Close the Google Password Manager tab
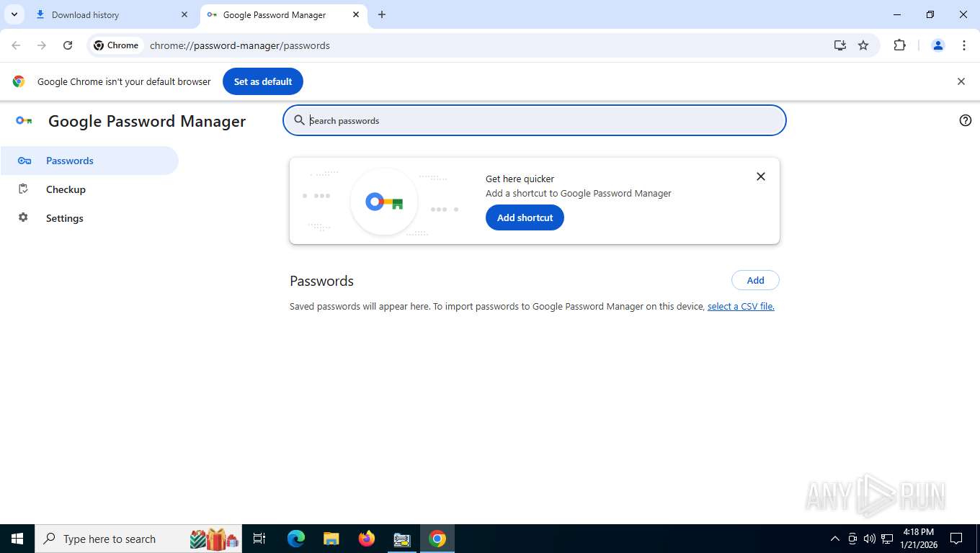This screenshot has width=980, height=553. 356,14
